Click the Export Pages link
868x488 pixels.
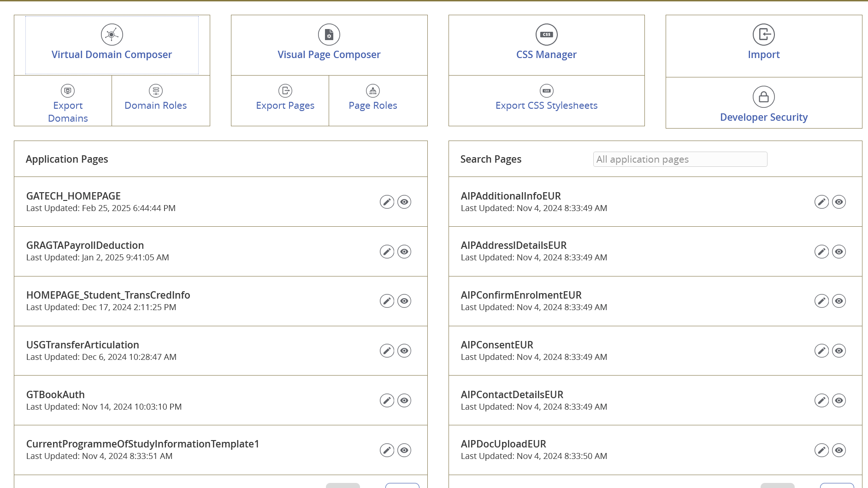(x=285, y=106)
